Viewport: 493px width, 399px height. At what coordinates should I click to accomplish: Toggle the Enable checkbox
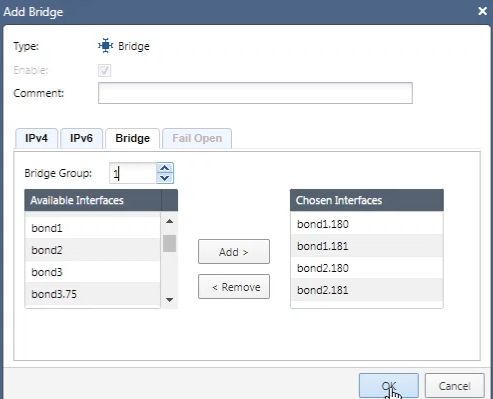pyautogui.click(x=104, y=70)
